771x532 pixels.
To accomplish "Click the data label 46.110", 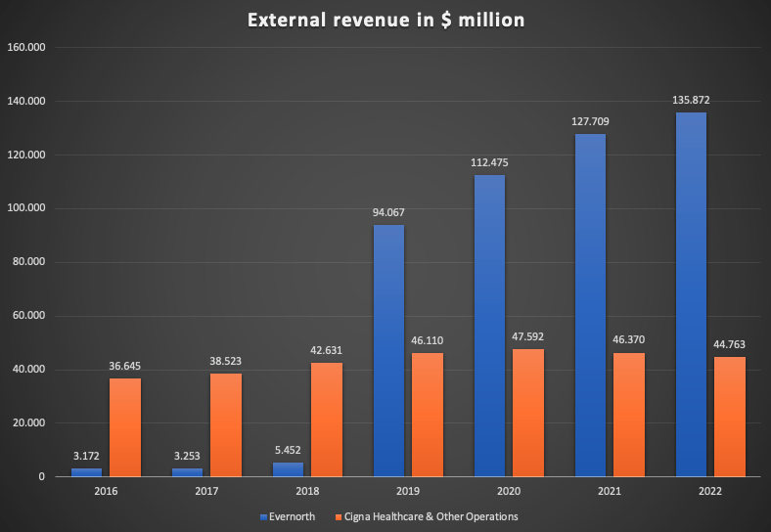I will [x=428, y=340].
